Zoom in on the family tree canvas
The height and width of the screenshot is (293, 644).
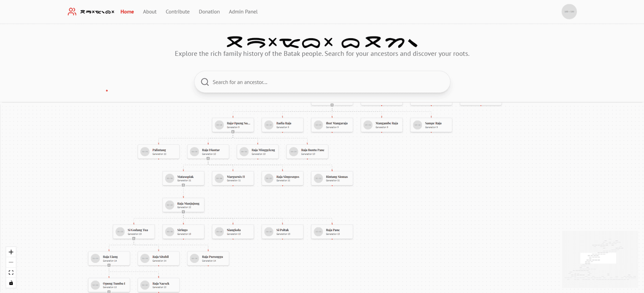point(11,252)
